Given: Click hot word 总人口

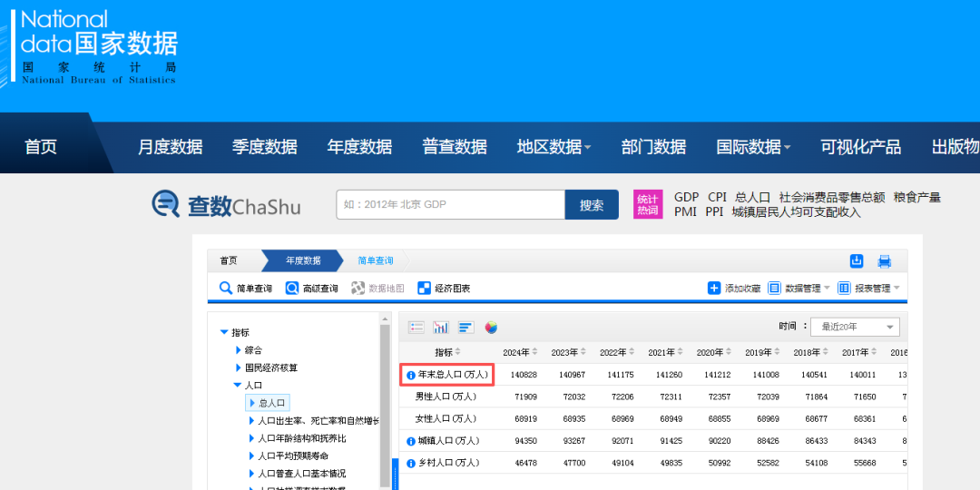Looking at the screenshot, I should [752, 198].
